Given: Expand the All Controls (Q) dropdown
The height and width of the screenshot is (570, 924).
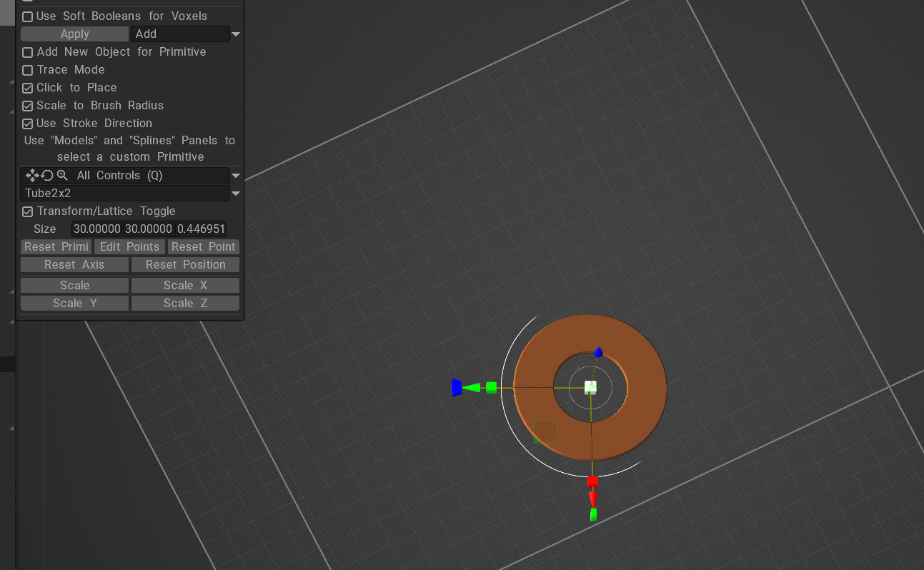Looking at the screenshot, I should point(234,176).
